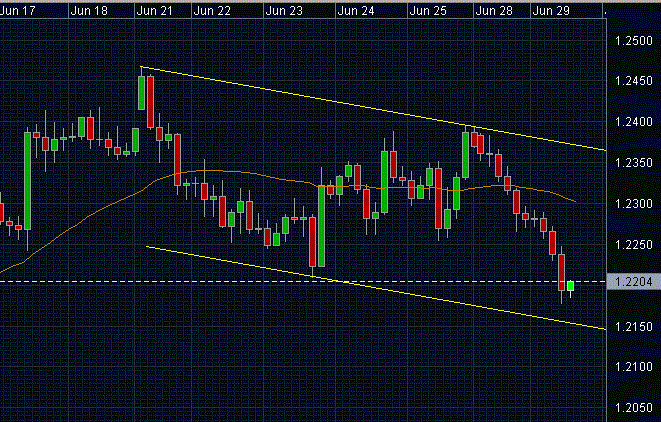Click the 1.2250 price axis label
The height and width of the screenshot is (422, 661).
(x=634, y=245)
